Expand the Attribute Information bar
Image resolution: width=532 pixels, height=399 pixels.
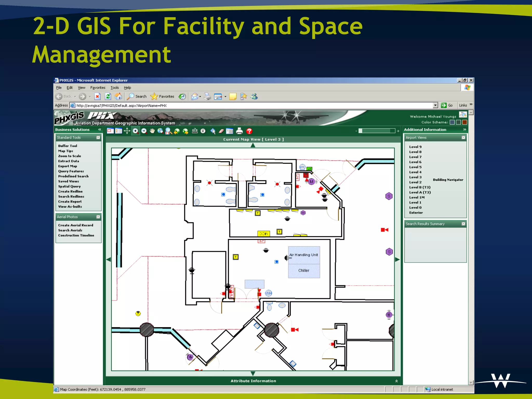pos(396,381)
